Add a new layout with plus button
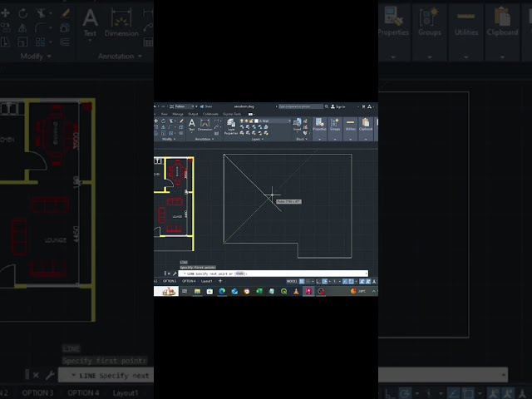Viewport: 532px width, 399px height. click(x=220, y=281)
